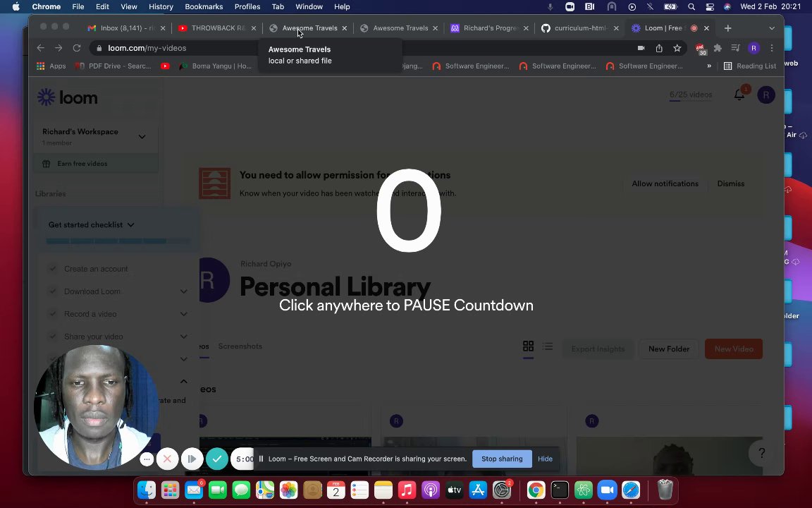812x508 pixels.
Task: Close the Richard's Progress tab
Action: click(526, 28)
